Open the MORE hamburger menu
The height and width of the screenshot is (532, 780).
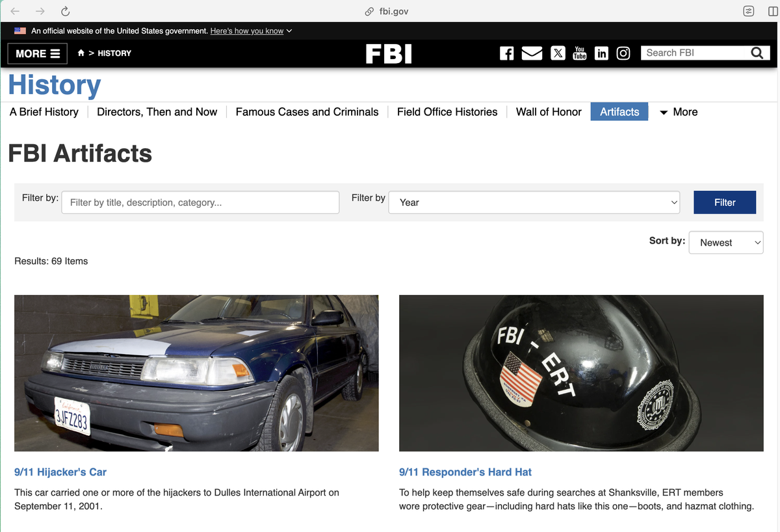(38, 53)
